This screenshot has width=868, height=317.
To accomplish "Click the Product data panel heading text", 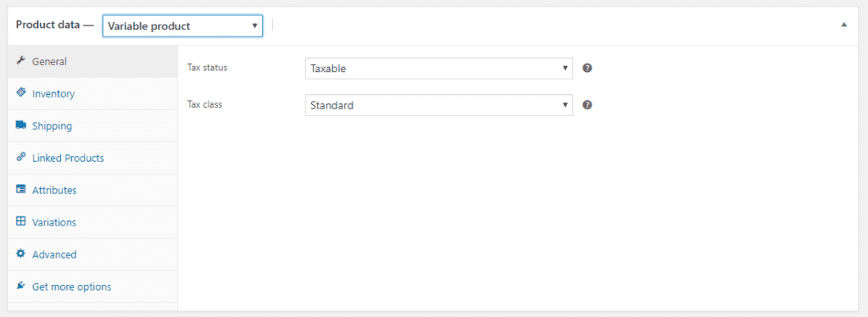I will [x=47, y=25].
